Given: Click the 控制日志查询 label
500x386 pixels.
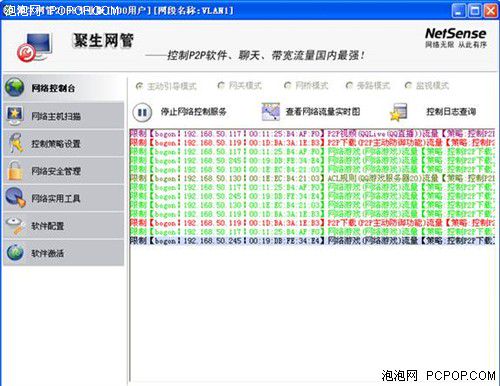Looking at the screenshot, I should click(451, 112).
